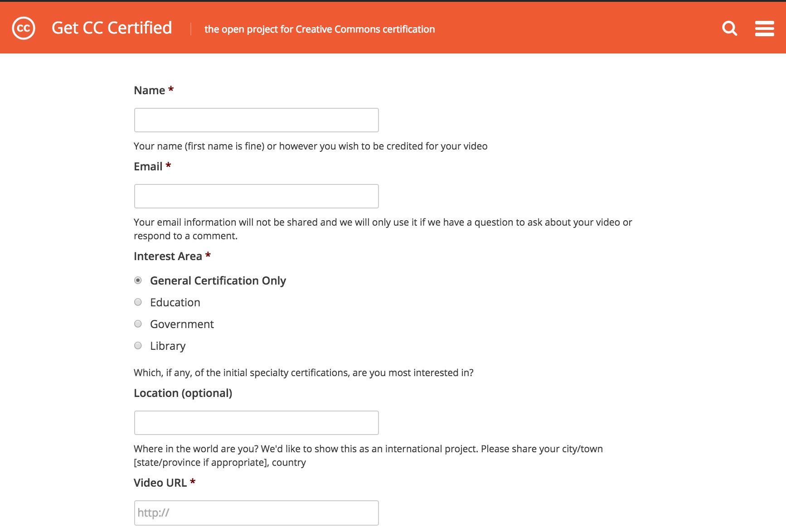Click the Location (optional) label
786x532 pixels.
[x=183, y=393]
